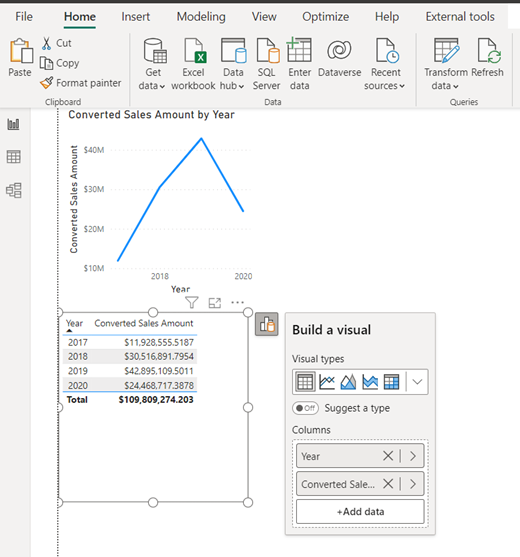Viewport: 520px width, 557px height.
Task: Expand Year field options arrow
Action: [413, 456]
